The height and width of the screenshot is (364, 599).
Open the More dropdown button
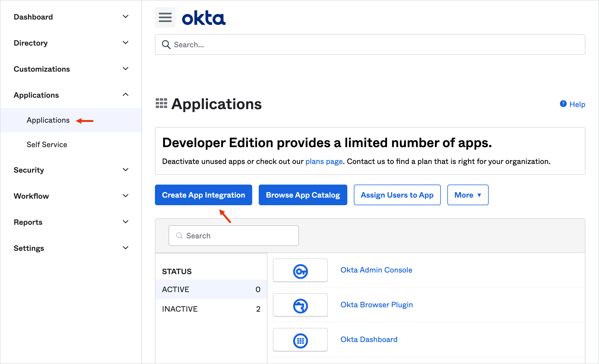coord(468,195)
